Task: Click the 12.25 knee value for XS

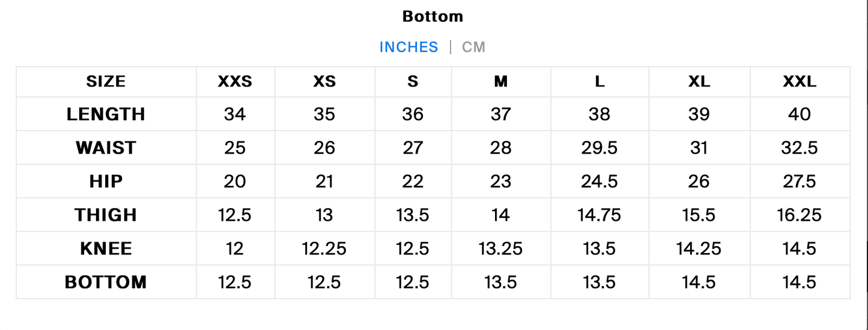Action: (324, 248)
